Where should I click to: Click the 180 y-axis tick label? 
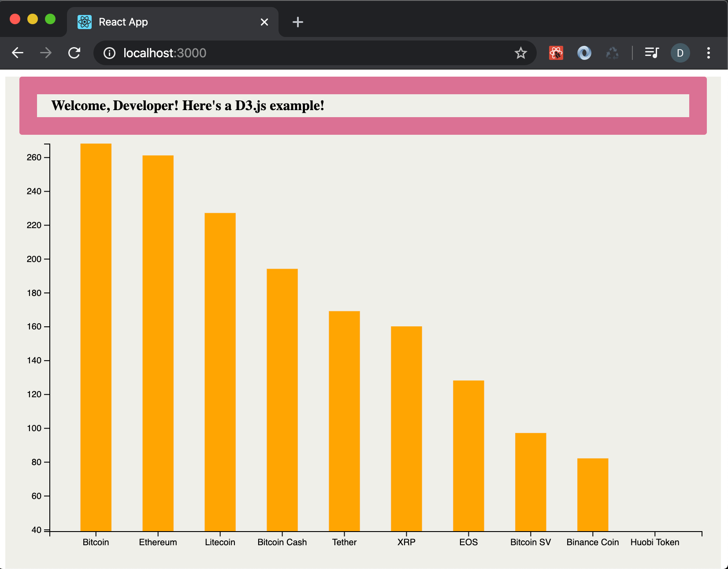pyautogui.click(x=34, y=293)
